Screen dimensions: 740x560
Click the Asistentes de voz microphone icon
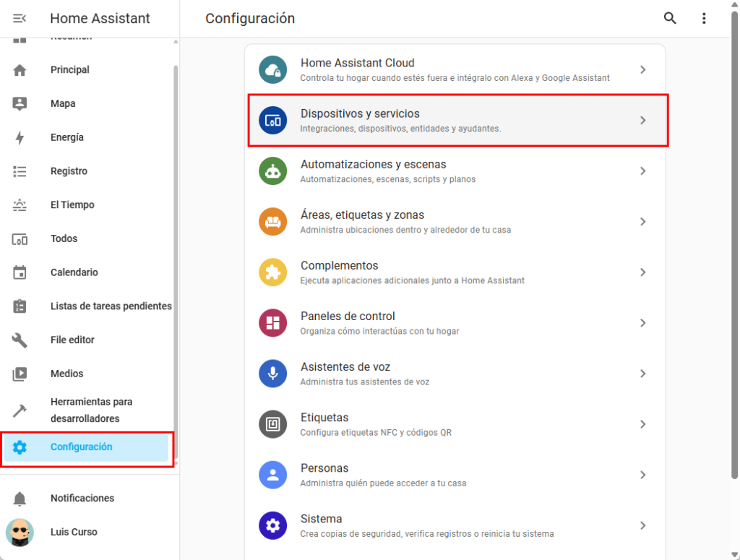(x=273, y=374)
